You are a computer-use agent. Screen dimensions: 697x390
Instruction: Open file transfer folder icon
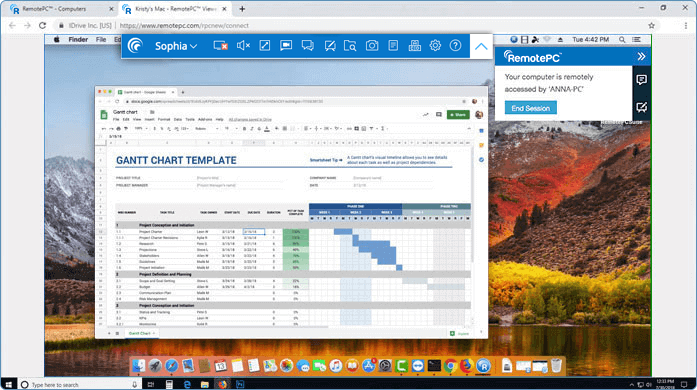click(350, 46)
